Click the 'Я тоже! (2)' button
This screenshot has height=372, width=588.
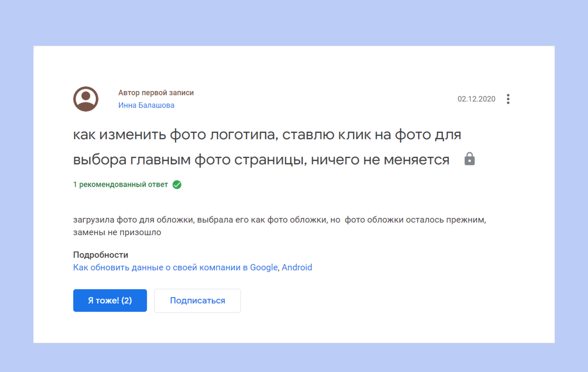[110, 300]
